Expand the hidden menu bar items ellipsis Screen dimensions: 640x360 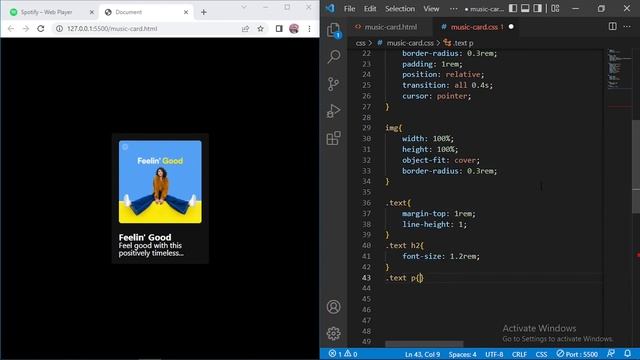(x=453, y=9)
